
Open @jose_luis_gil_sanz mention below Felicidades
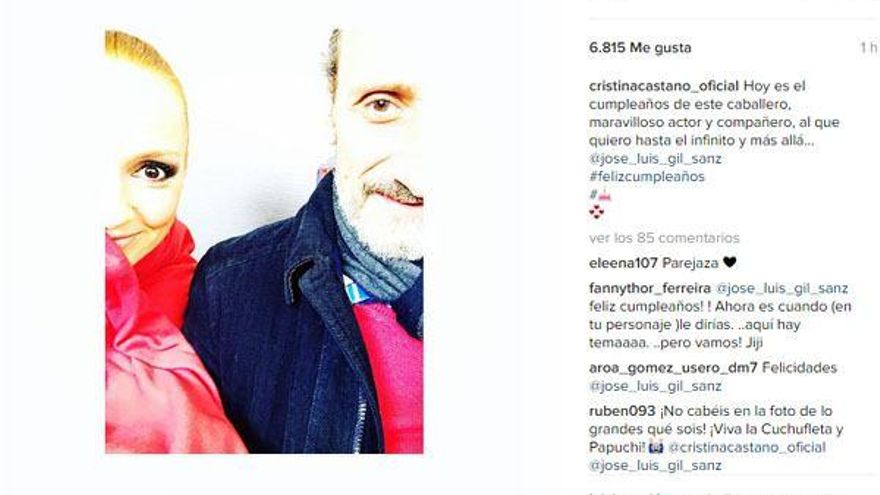[x=655, y=386]
